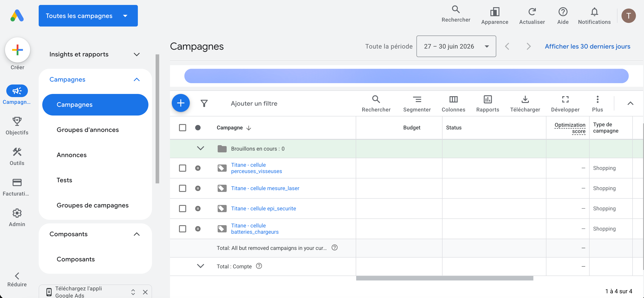Open Titane - cellule epi_securite campaign
The width and height of the screenshot is (644, 298).
coord(264,209)
